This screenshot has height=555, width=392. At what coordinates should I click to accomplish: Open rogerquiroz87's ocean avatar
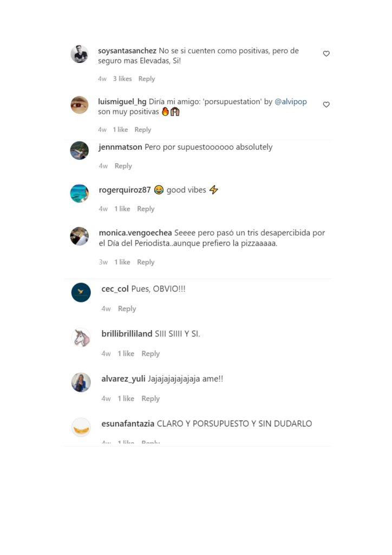coord(80,193)
